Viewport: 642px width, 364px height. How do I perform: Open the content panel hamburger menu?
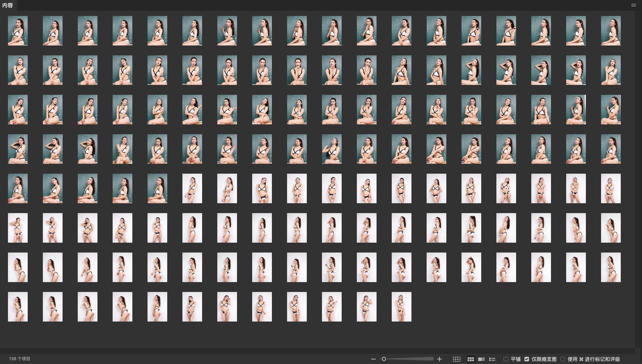[x=634, y=5]
